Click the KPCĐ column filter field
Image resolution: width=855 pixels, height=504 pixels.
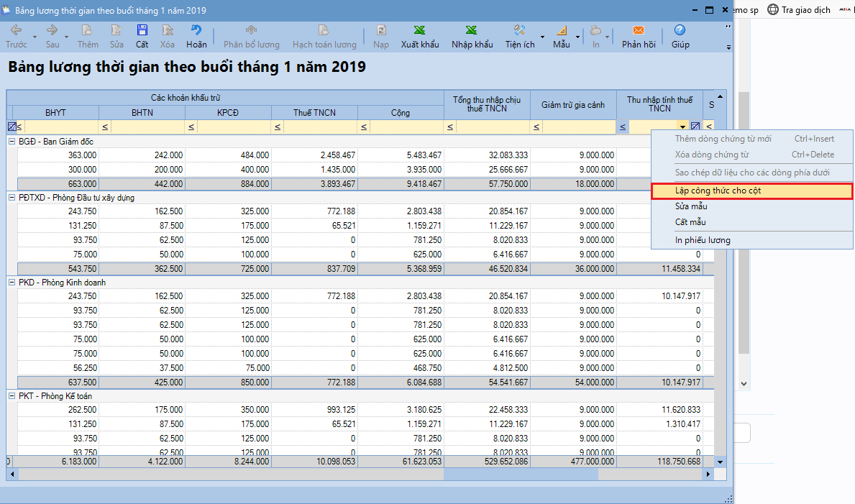(x=233, y=127)
